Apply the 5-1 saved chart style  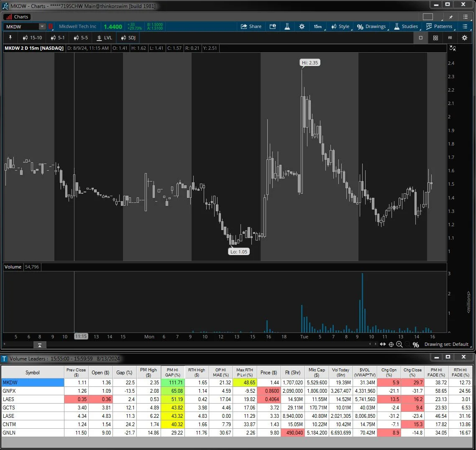[x=58, y=38]
